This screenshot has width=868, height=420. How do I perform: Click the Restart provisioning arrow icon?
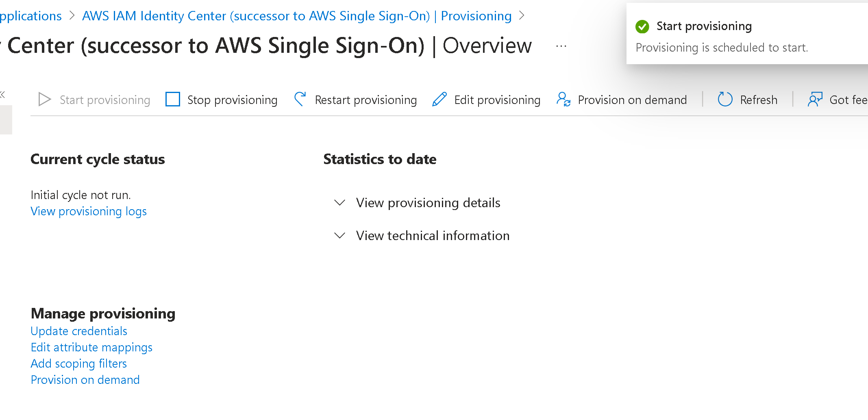(x=300, y=99)
